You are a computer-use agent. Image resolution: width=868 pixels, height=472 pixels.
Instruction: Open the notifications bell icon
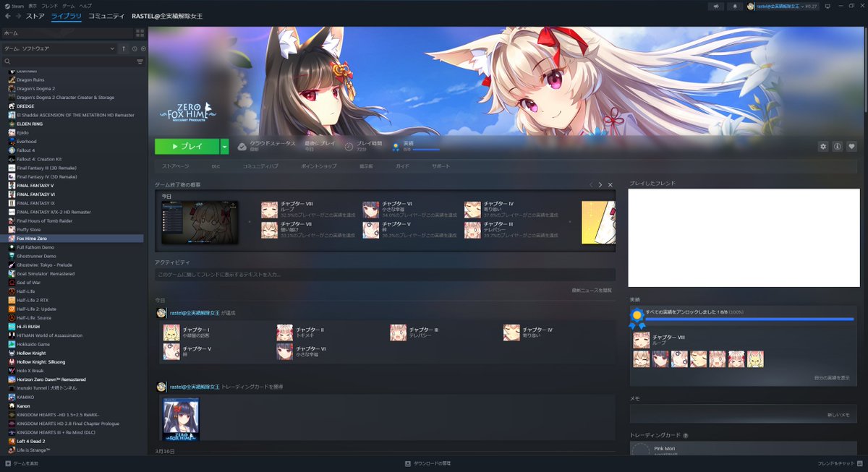click(734, 6)
